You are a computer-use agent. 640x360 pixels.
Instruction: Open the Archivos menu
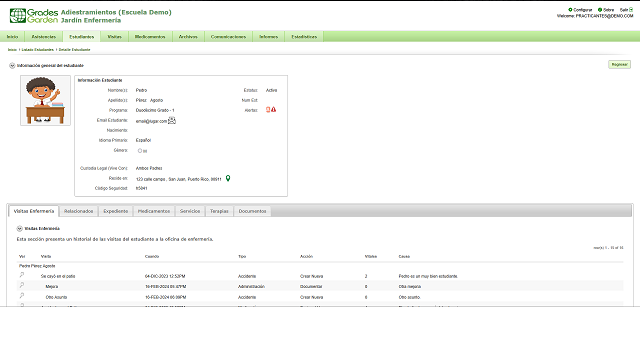tap(188, 37)
